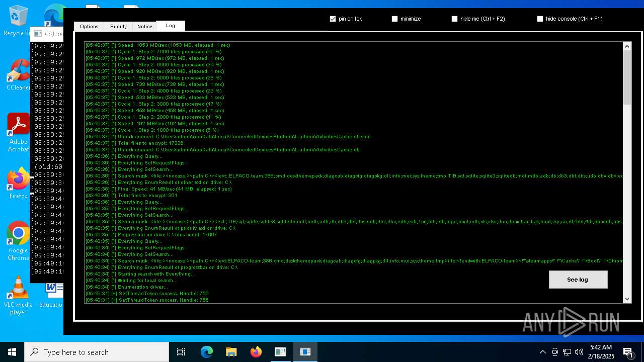Select the 'Total files to encrypt: 361' line
This screenshot has height=362, width=644.
coord(131,196)
